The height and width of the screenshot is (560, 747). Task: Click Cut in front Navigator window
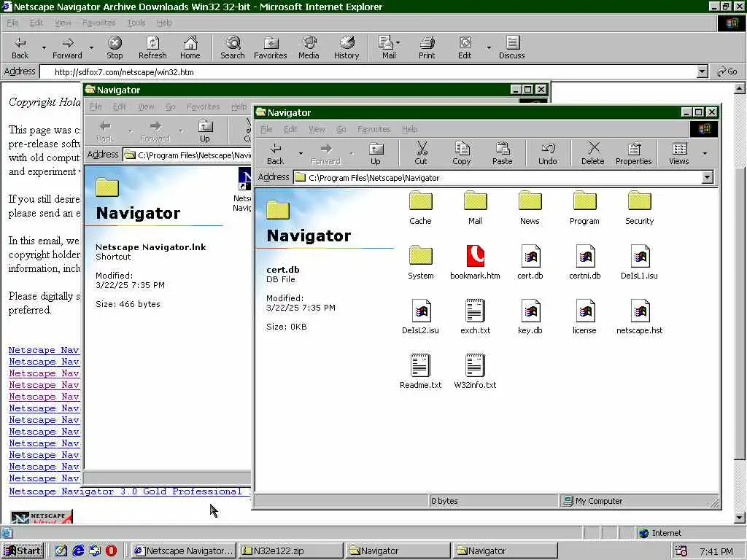[421, 153]
